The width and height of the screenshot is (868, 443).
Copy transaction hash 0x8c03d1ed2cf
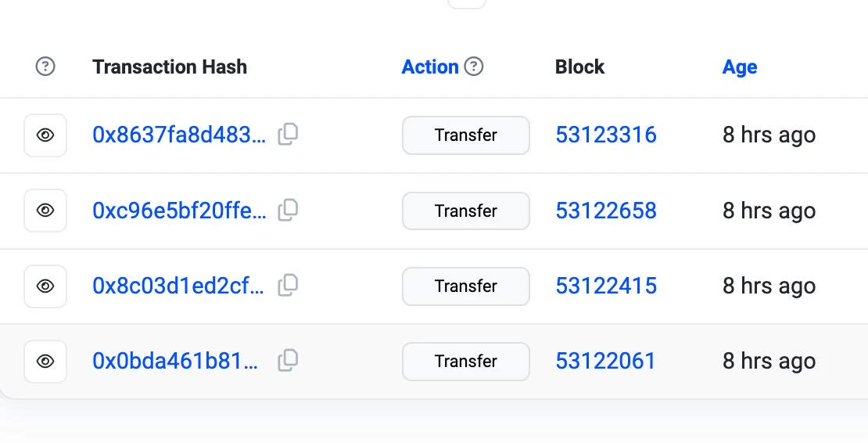pyautogui.click(x=288, y=286)
